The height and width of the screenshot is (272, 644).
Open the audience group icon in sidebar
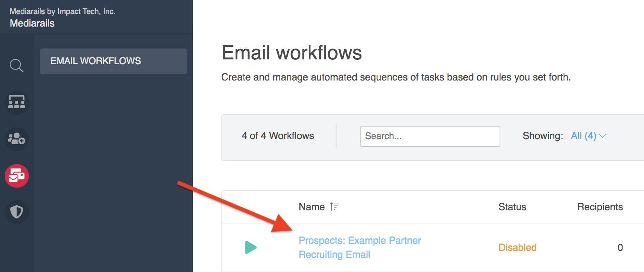tap(16, 102)
